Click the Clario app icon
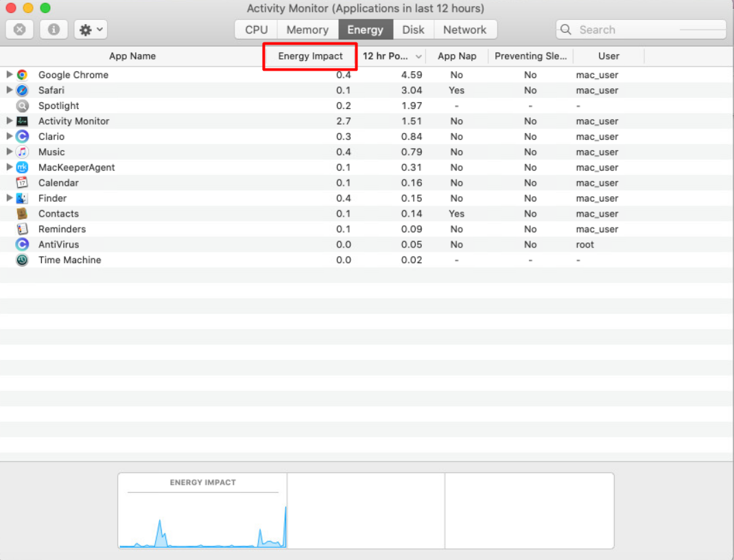 coord(22,136)
